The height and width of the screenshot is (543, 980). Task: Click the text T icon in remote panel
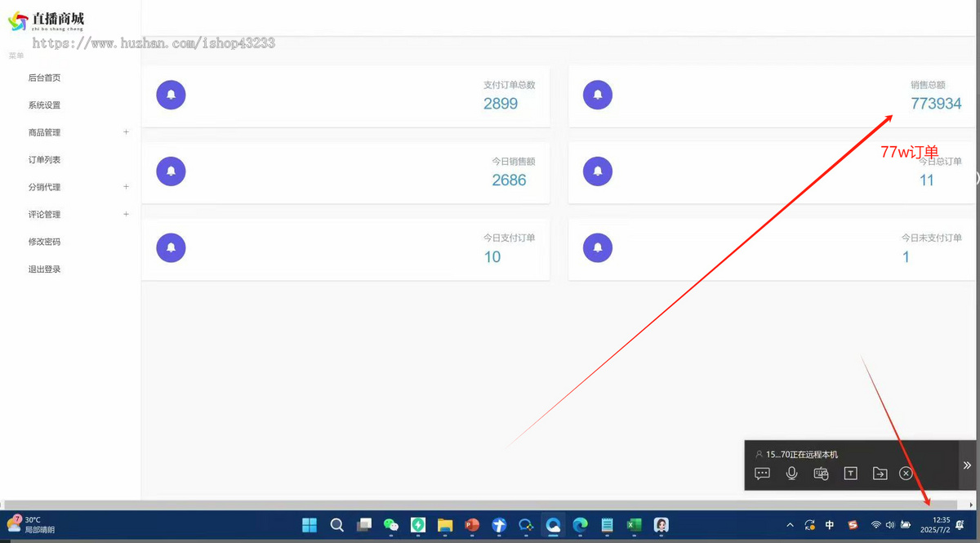[850, 474]
